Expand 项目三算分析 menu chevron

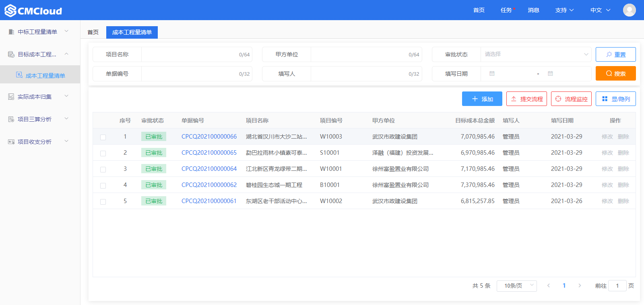point(66,118)
